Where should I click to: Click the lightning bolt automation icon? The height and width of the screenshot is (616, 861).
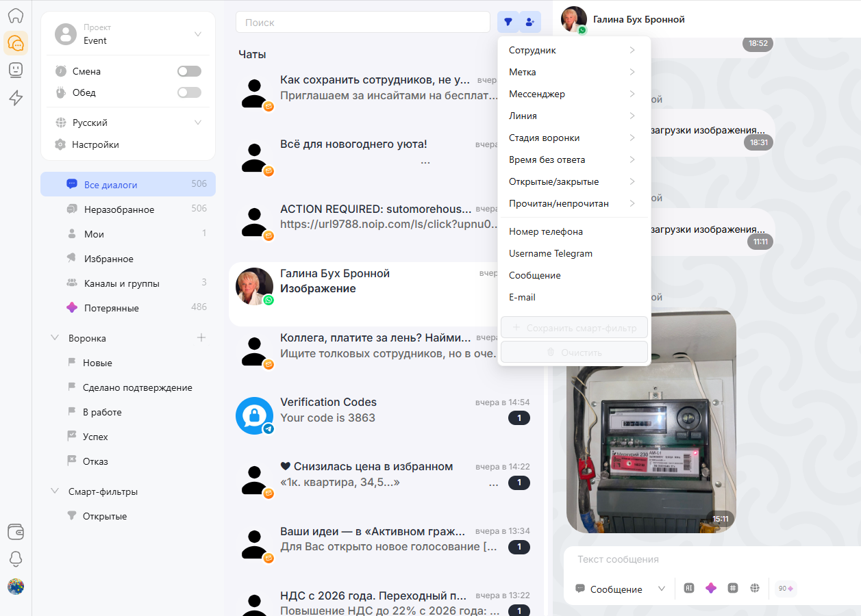[x=15, y=98]
